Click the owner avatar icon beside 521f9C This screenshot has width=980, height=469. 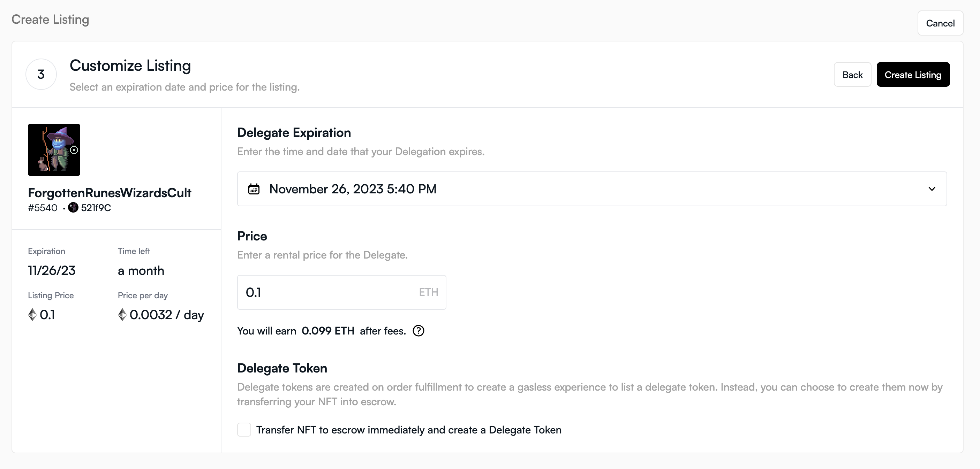click(73, 208)
